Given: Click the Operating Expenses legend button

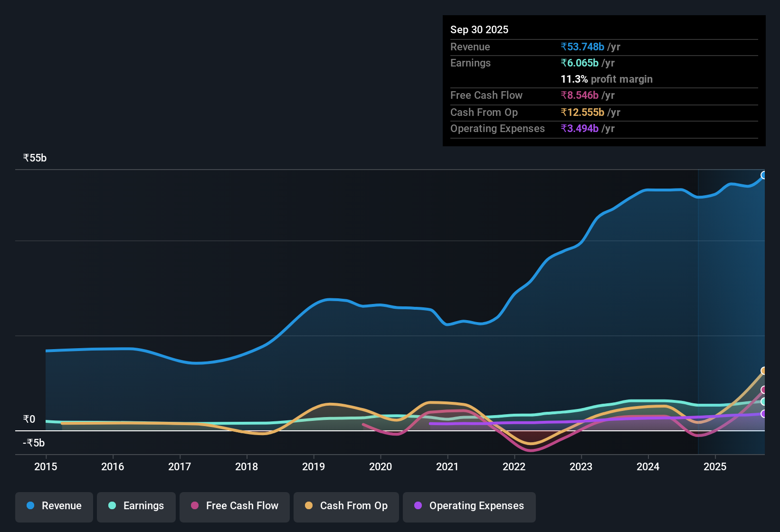Looking at the screenshot, I should tap(469, 506).
